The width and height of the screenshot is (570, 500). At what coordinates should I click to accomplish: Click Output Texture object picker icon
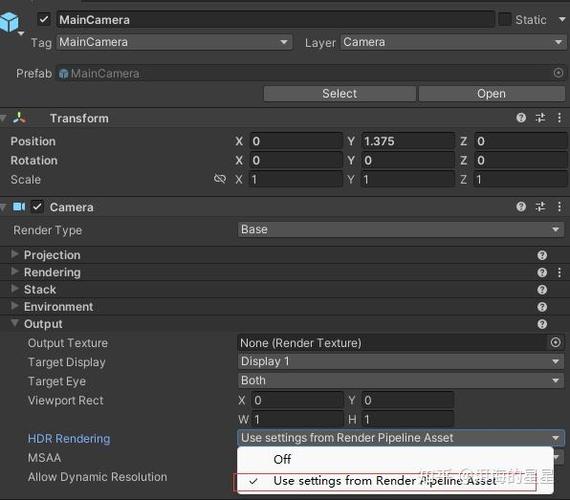[555, 342]
